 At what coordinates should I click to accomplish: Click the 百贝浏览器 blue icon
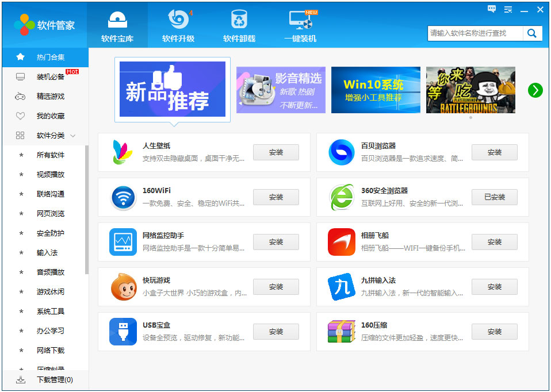[x=341, y=152]
